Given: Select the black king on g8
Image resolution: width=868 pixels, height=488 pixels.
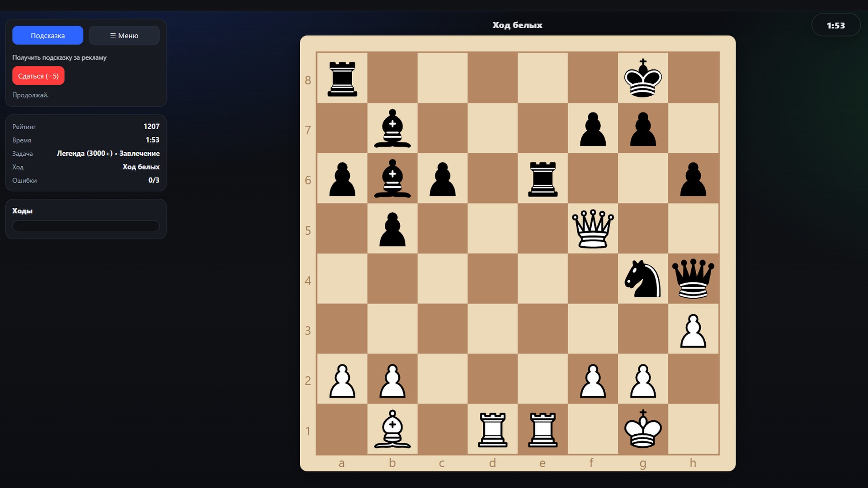Looking at the screenshot, I should [x=642, y=79].
